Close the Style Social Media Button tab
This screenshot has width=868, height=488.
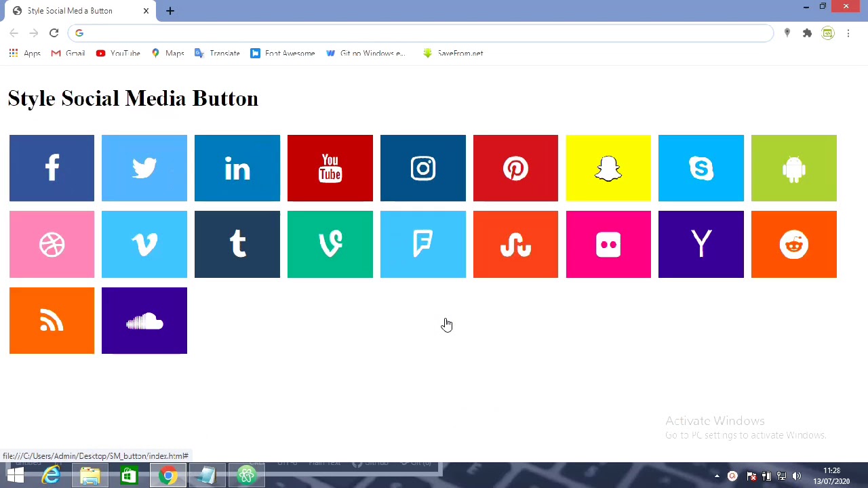point(146,11)
